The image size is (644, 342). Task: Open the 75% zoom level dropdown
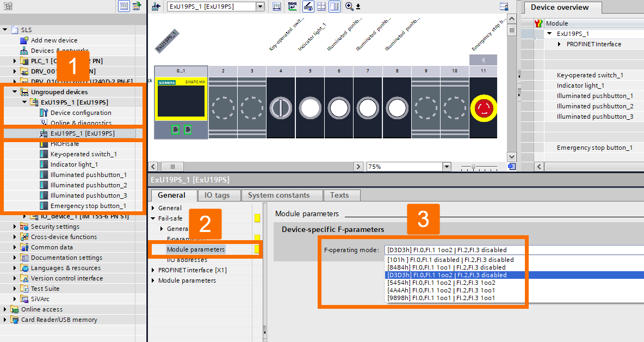(x=446, y=166)
